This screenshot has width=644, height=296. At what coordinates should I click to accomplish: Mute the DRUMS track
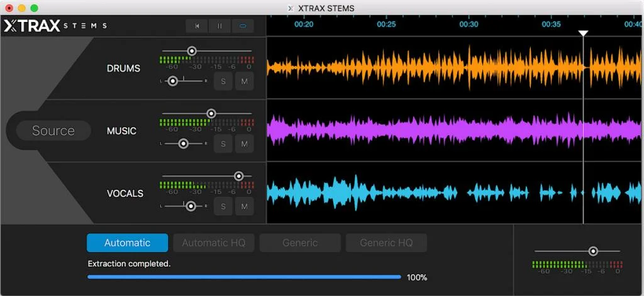tap(245, 81)
